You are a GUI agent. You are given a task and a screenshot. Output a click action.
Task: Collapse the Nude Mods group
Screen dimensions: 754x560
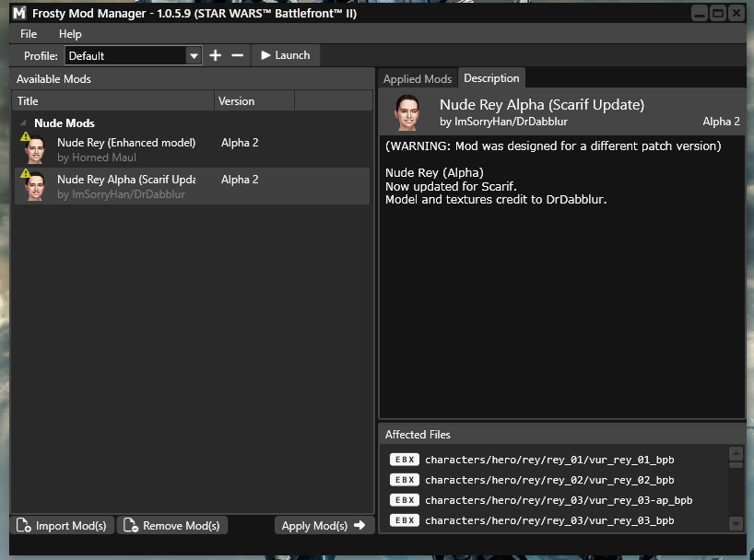click(23, 123)
